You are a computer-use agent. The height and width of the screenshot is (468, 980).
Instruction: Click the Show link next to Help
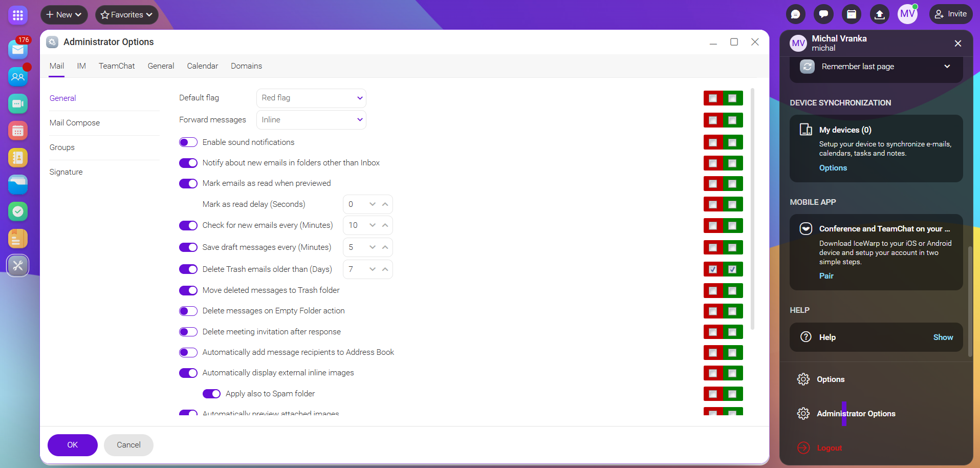click(943, 337)
